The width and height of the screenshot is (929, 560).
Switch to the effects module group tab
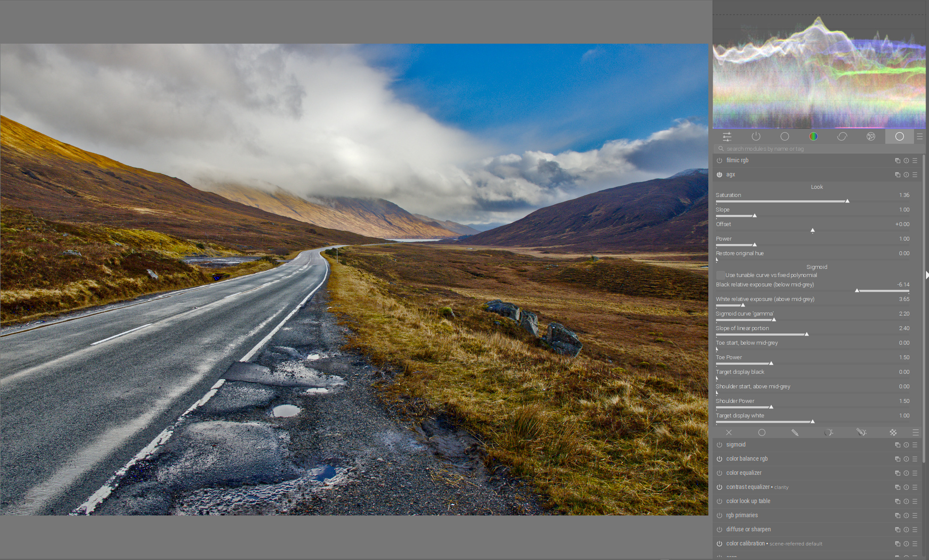(871, 137)
